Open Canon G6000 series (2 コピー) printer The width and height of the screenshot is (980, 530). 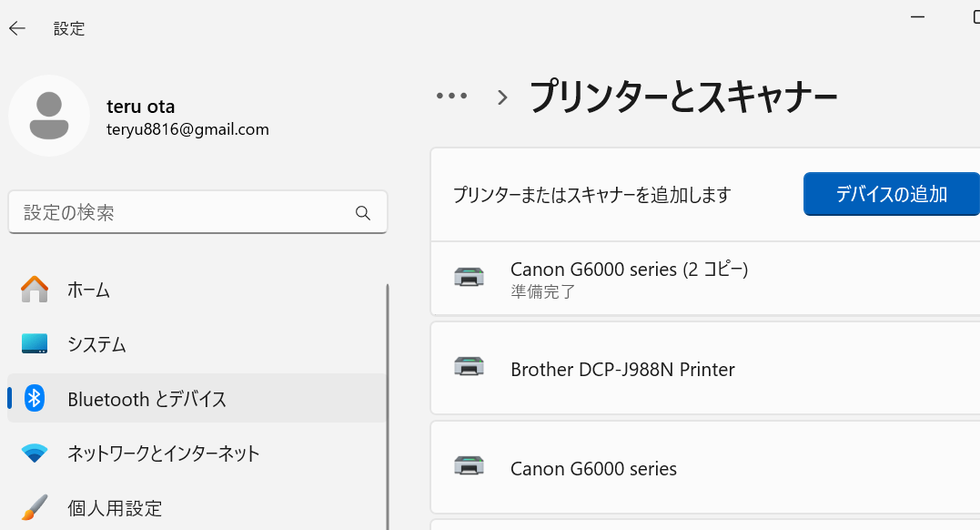pos(705,279)
